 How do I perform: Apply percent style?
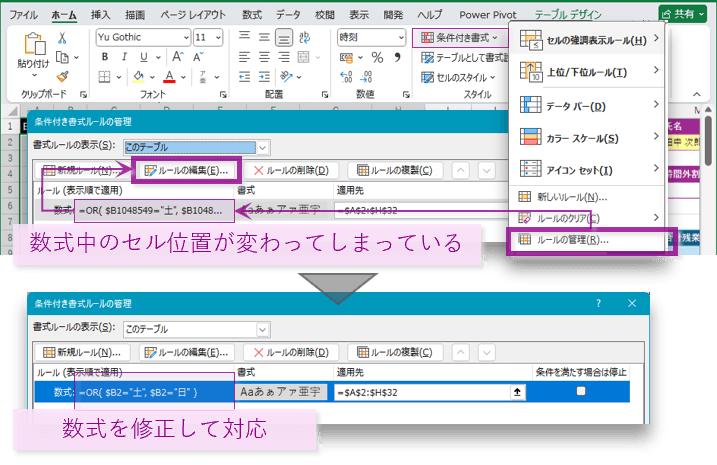tap(377, 57)
